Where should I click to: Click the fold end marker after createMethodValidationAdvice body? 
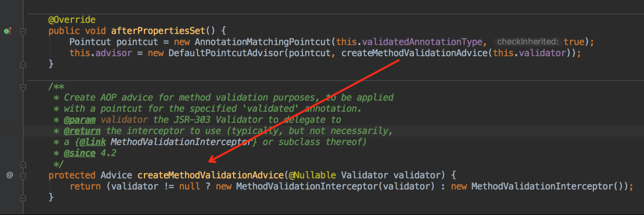[x=23, y=198]
